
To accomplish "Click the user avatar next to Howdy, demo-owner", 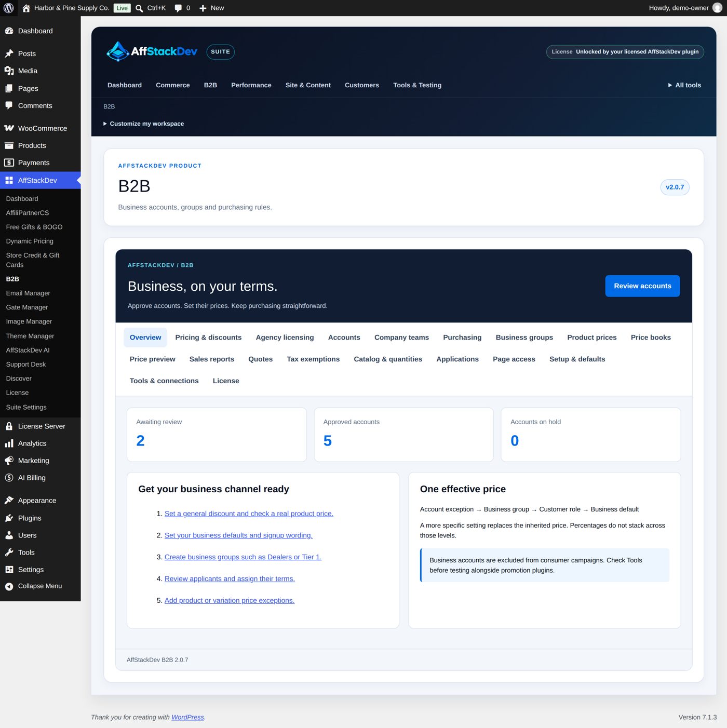I will coord(717,8).
